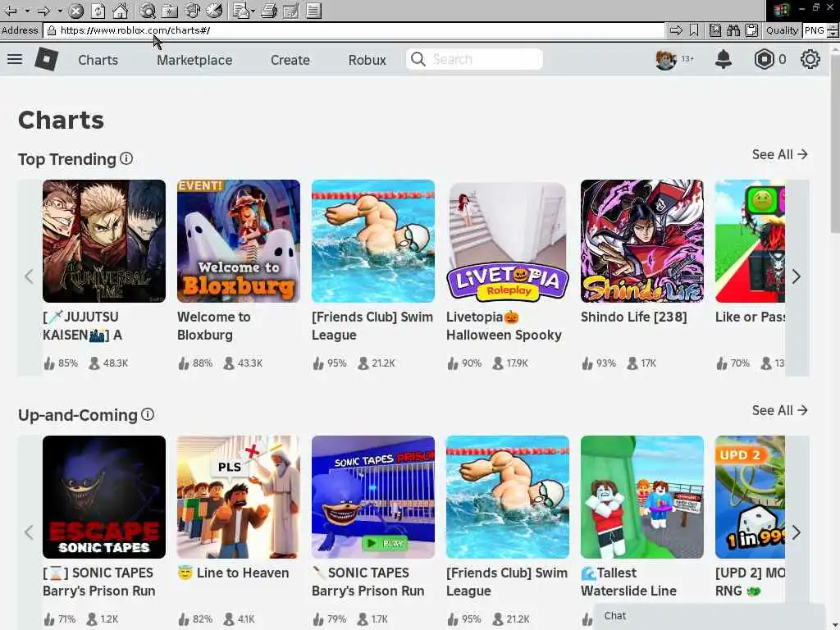The height and width of the screenshot is (630, 840).
Task: Show previous Top Trending games with left chevron
Action: [x=29, y=276]
